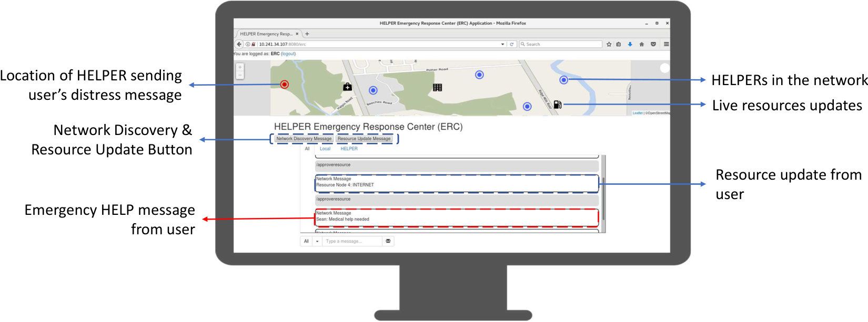868x322 pixels.
Task: Click the red distress HELPER map marker
Action: 284,85
